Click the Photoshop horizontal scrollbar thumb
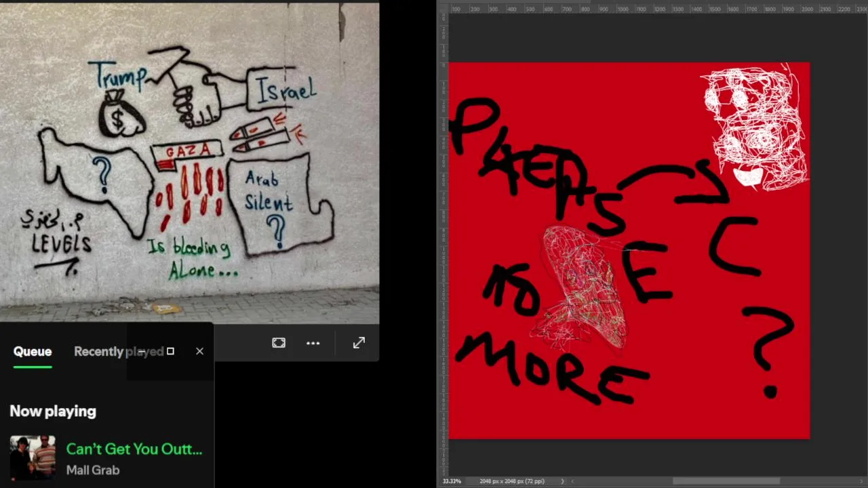This screenshot has height=488, width=868. pyautogui.click(x=726, y=481)
